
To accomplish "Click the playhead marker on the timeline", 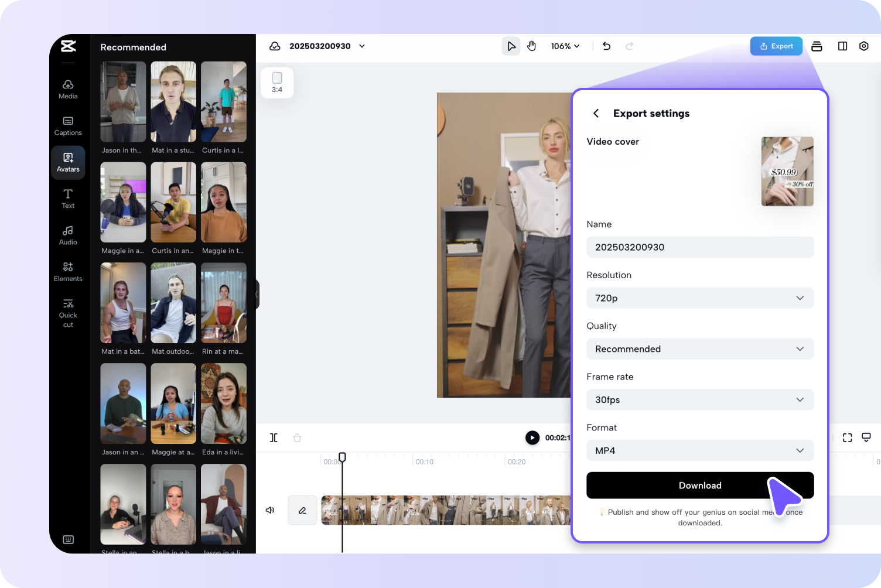I will coord(342,457).
